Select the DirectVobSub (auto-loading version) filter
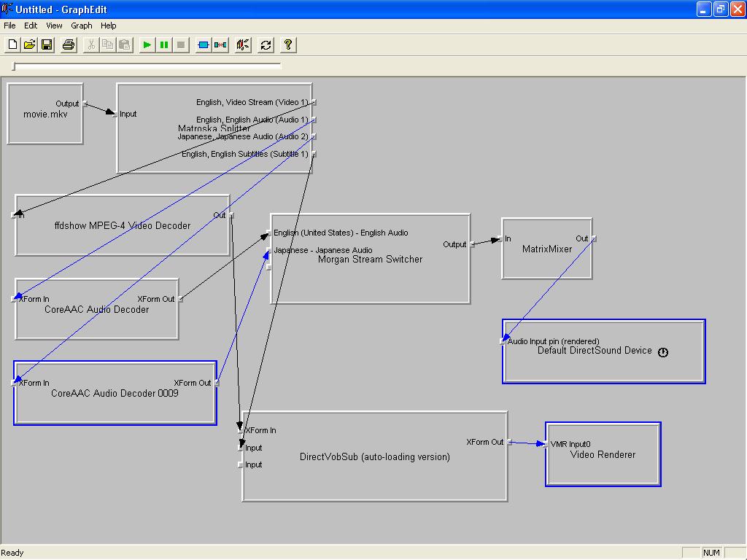This screenshot has height=560, width=747. click(x=375, y=457)
